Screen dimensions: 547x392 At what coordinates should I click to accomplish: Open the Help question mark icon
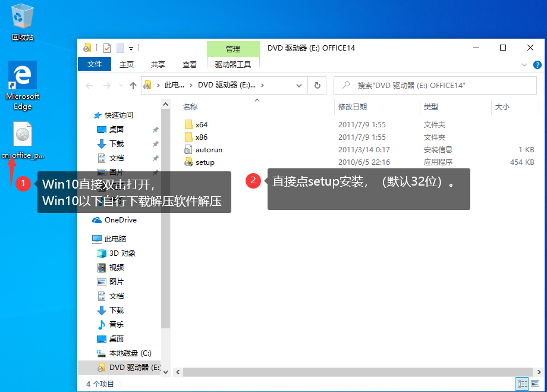[x=537, y=65]
